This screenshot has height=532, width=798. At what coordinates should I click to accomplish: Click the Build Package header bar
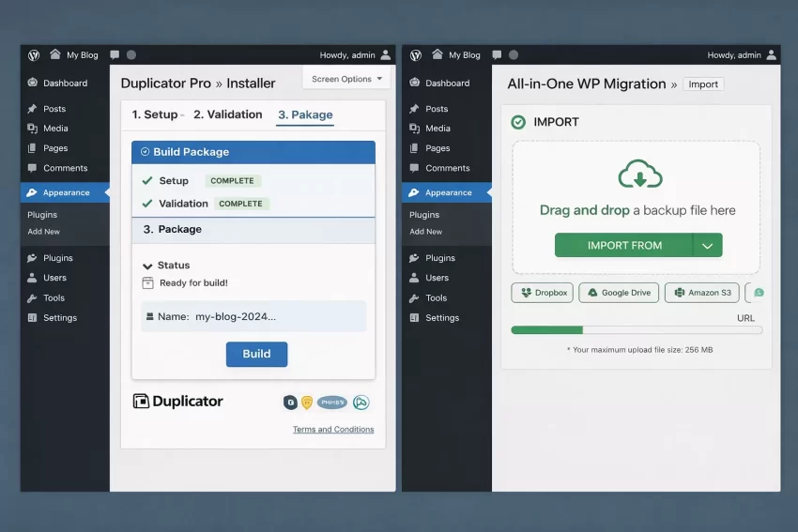[253, 152]
